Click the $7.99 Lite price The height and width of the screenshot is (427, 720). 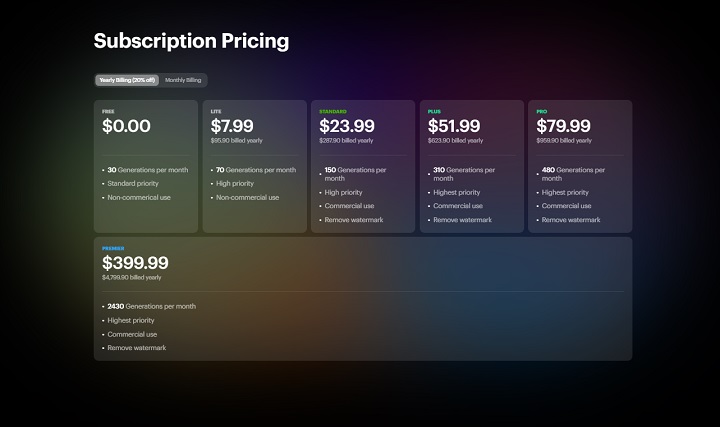pyautogui.click(x=232, y=127)
